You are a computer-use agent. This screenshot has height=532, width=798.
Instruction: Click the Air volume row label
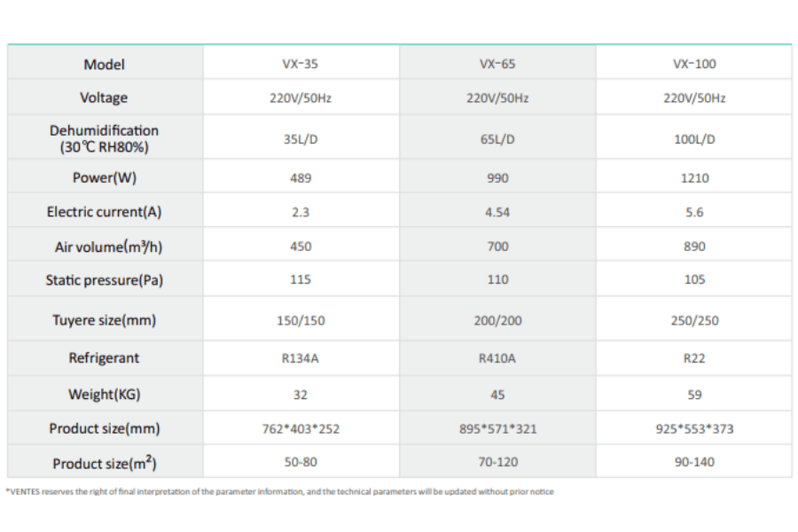point(105,246)
